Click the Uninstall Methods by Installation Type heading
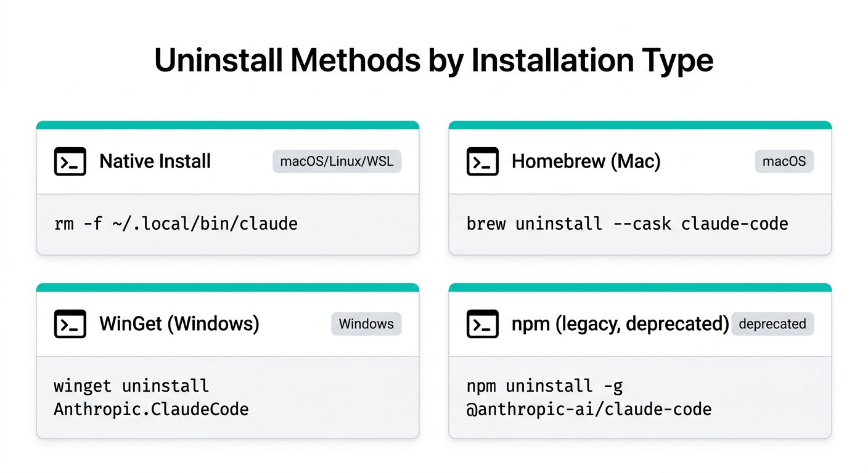Image resolution: width=868 pixels, height=473 pixels. tap(433, 61)
